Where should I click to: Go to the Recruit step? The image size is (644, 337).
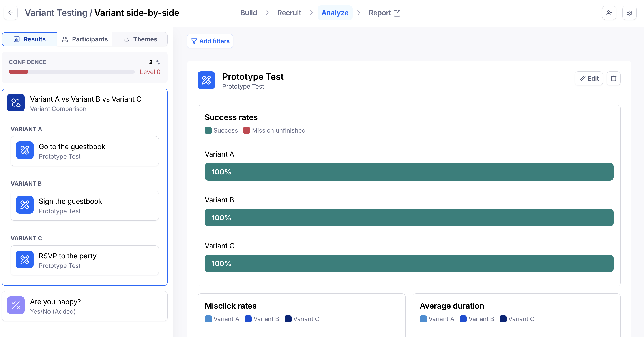(289, 13)
